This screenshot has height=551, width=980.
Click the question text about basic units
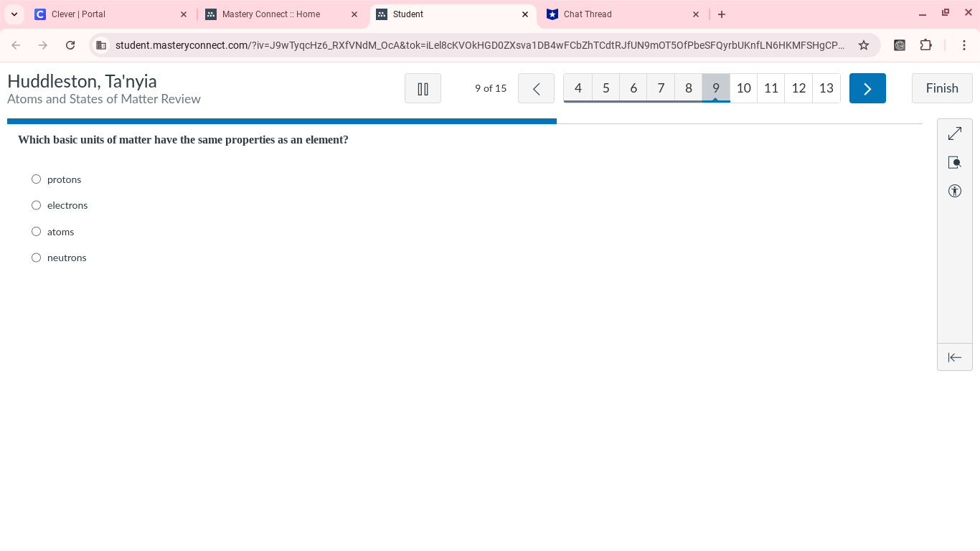(183, 140)
